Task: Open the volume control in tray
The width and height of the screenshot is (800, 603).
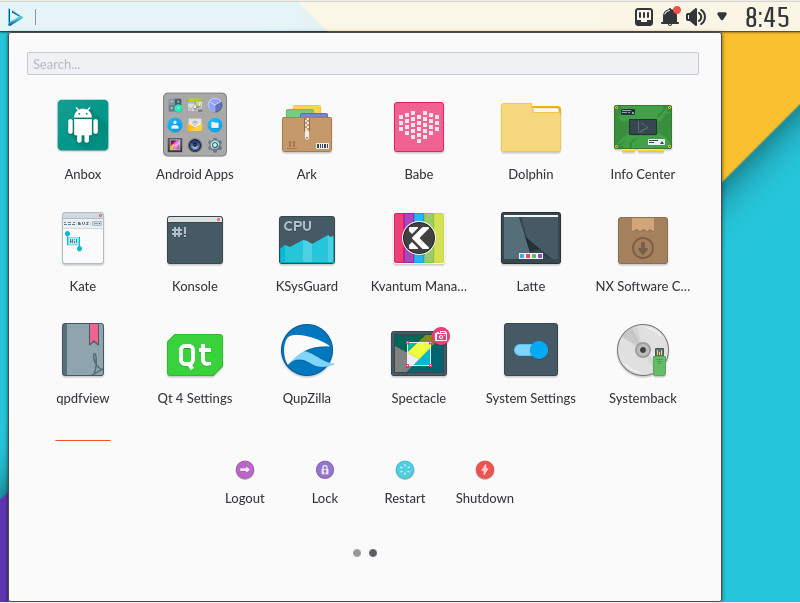Action: (696, 17)
